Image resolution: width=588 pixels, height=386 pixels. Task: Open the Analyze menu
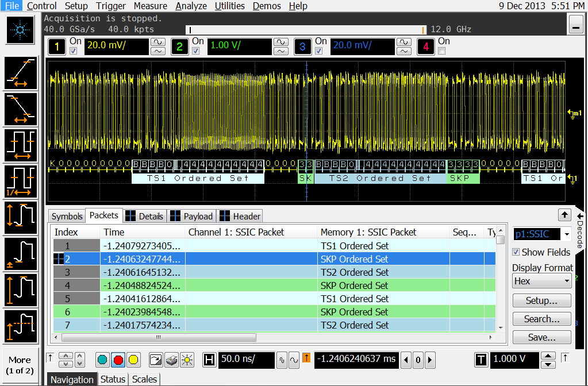191,6
